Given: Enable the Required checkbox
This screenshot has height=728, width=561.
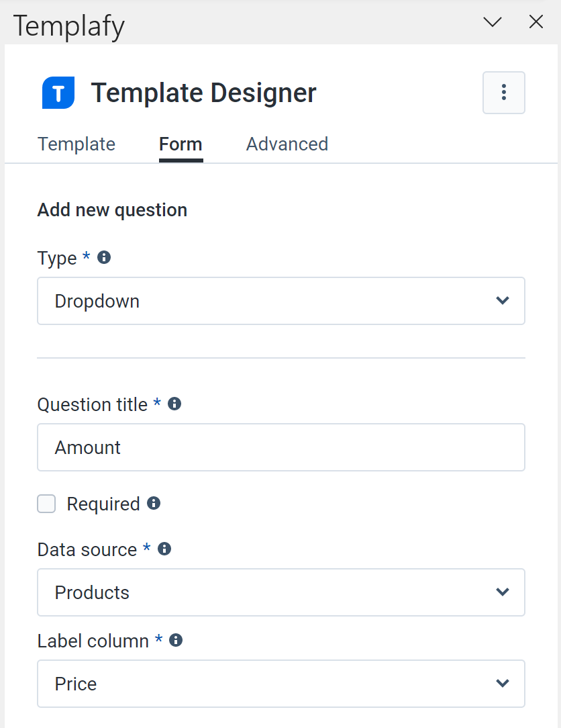Looking at the screenshot, I should [x=46, y=503].
